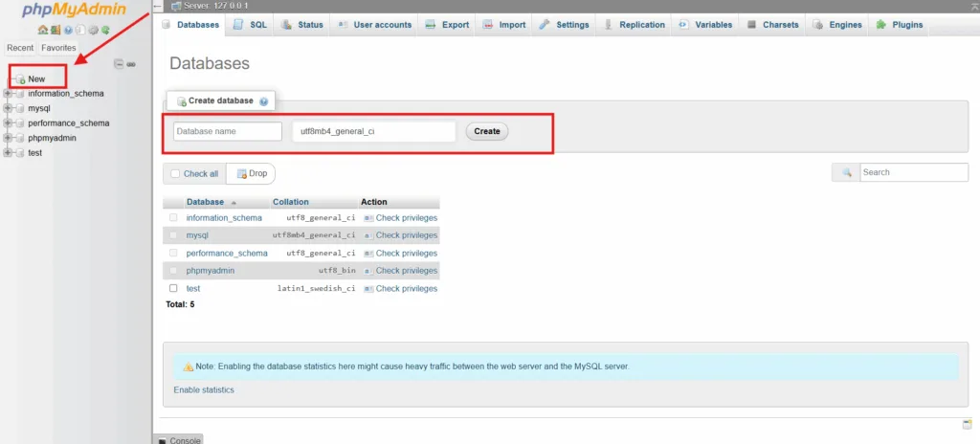Click the warning triangle icon in the note
980x444 pixels.
click(189, 367)
